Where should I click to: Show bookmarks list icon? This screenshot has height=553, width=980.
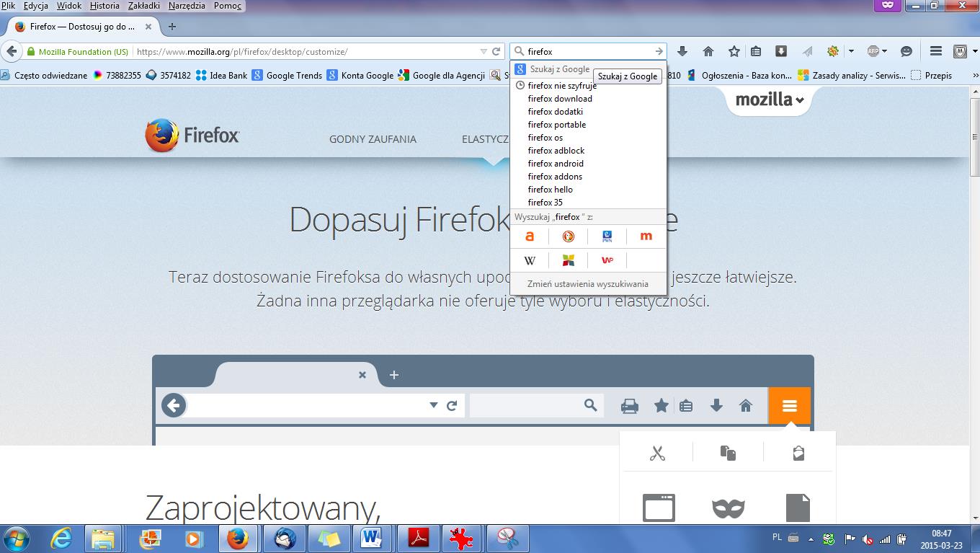(x=756, y=51)
